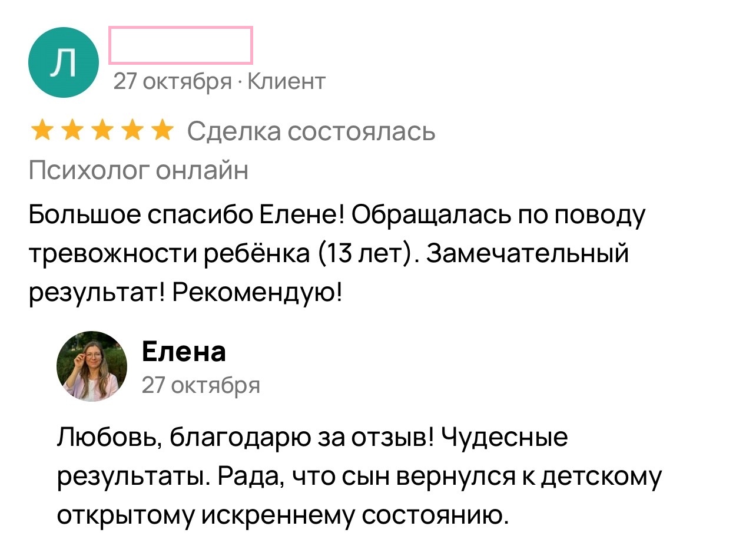
Task: Click the second rating star
Action: [x=72, y=131]
